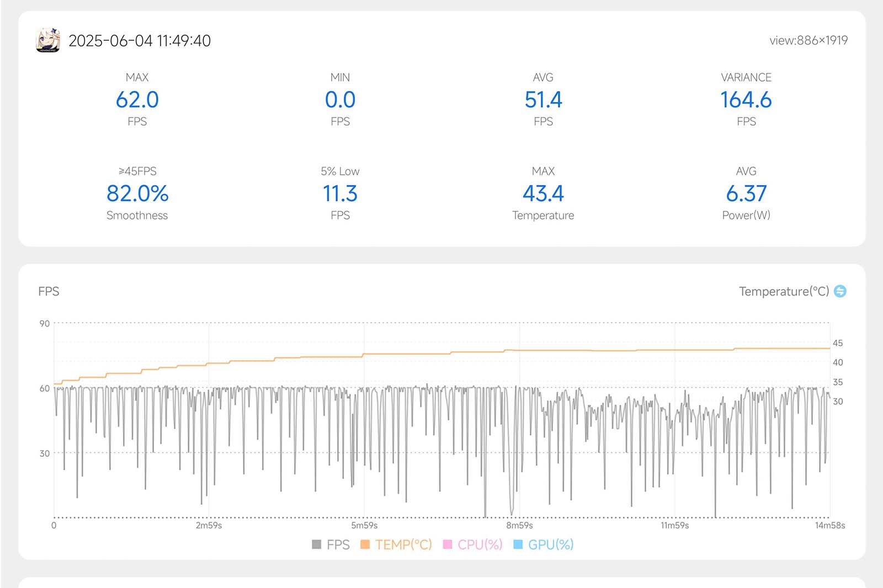Image resolution: width=883 pixels, height=588 pixels.
Task: Open the 2025-06-04 11:49:40 session timestamp
Action: (x=140, y=41)
